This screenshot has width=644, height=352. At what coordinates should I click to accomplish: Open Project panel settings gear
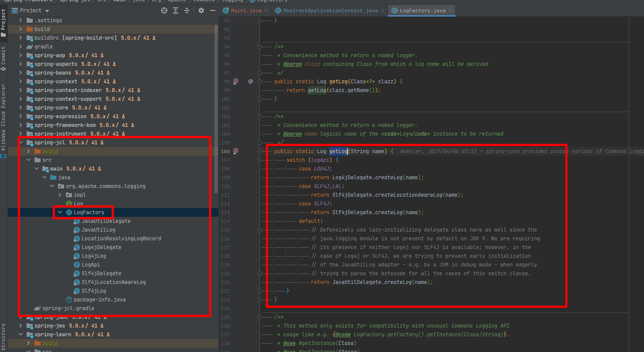201,10
